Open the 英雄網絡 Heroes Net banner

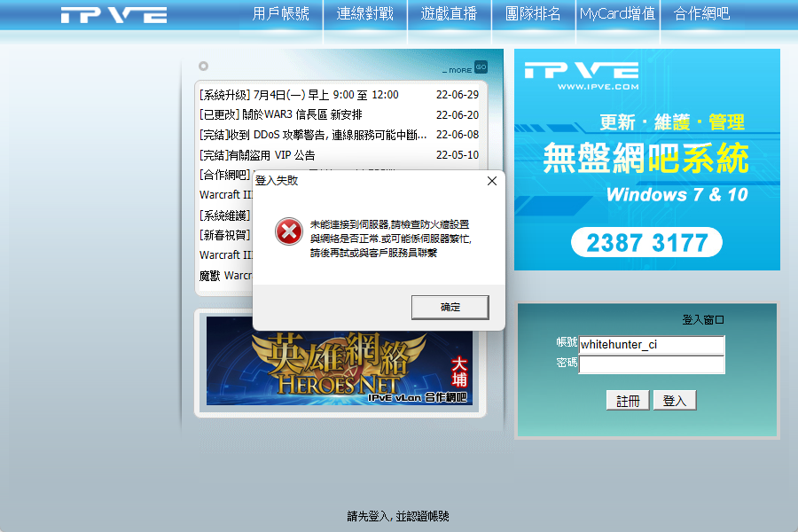click(339, 361)
